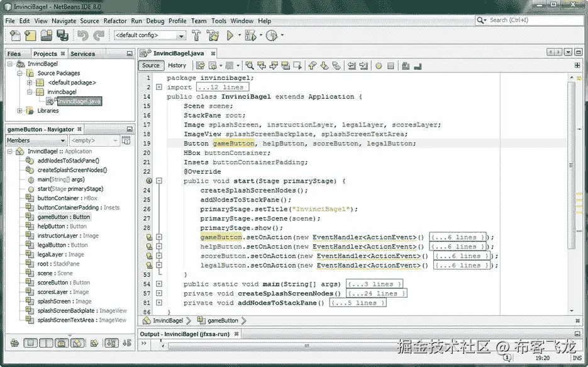Open the empty filter dropdown in Navigator
Viewport: 588px width, 367px height.
coord(94,140)
